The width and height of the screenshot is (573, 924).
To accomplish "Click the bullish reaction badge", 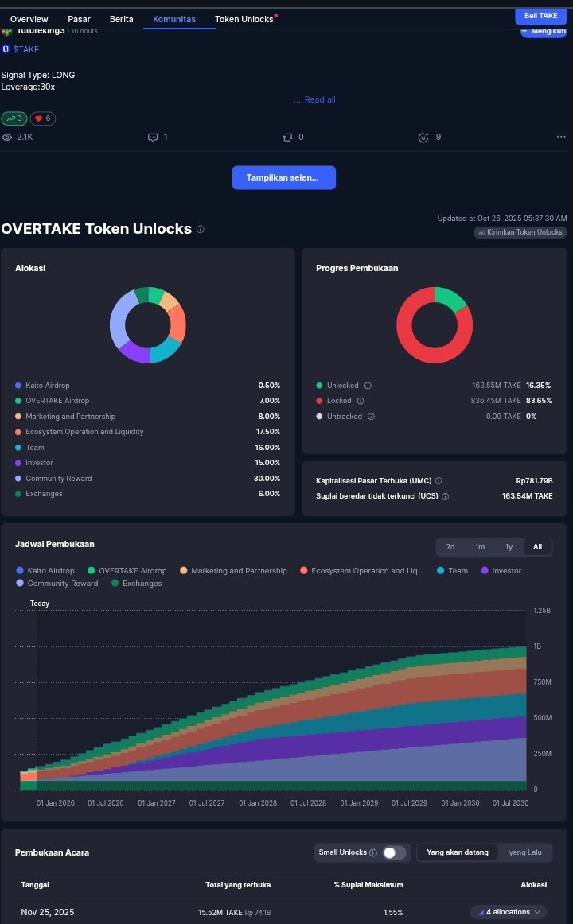I will pos(14,118).
